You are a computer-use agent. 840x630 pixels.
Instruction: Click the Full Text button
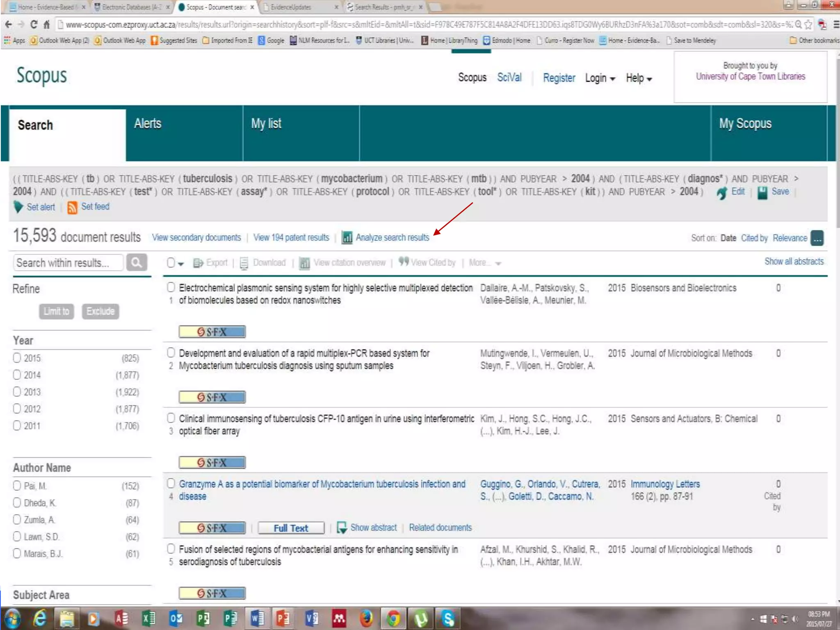[291, 528]
